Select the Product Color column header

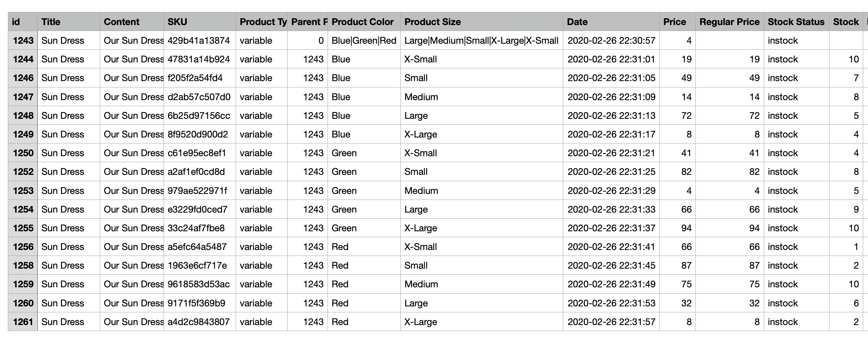364,22
